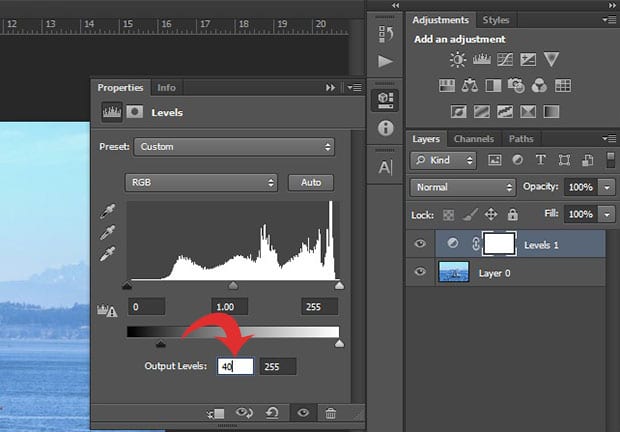Switch to the Paths tab
Screen dimensions: 620x432
pyautogui.click(x=521, y=139)
